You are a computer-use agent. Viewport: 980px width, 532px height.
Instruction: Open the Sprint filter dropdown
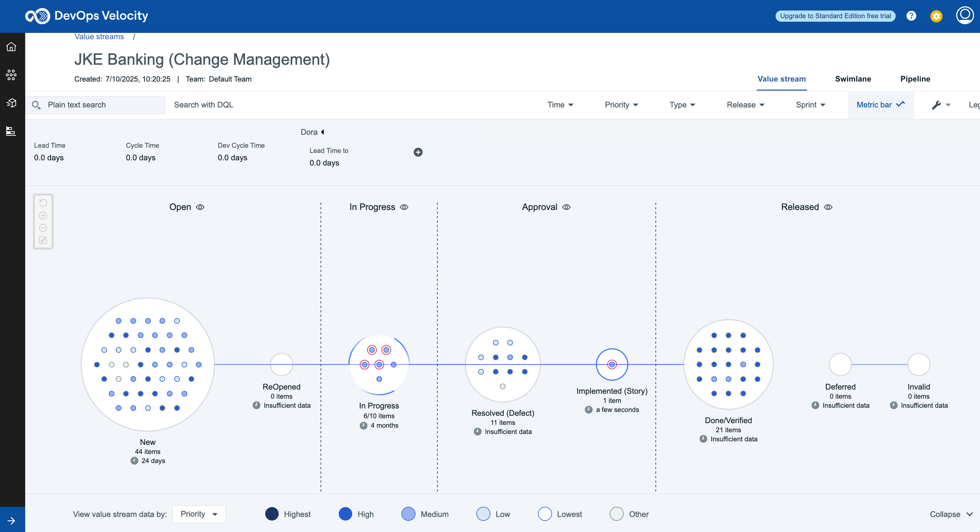coord(811,105)
